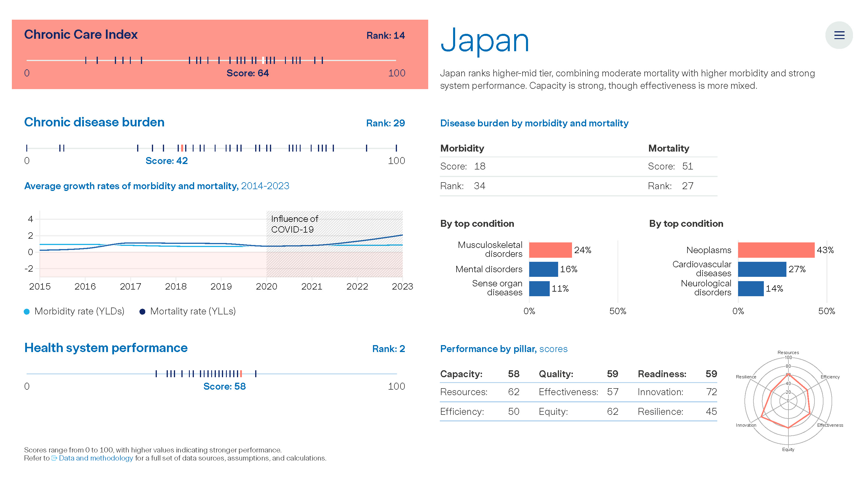Click the Morbidity rate (YLDs) legend dot
This screenshot has width=868, height=488.
pos(27,312)
